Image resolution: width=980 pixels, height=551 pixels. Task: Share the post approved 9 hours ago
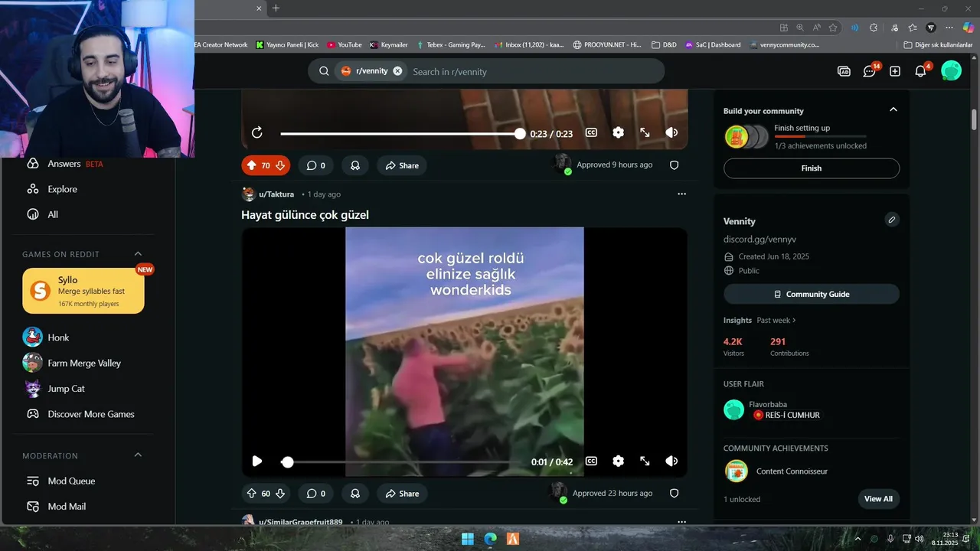[x=402, y=165]
